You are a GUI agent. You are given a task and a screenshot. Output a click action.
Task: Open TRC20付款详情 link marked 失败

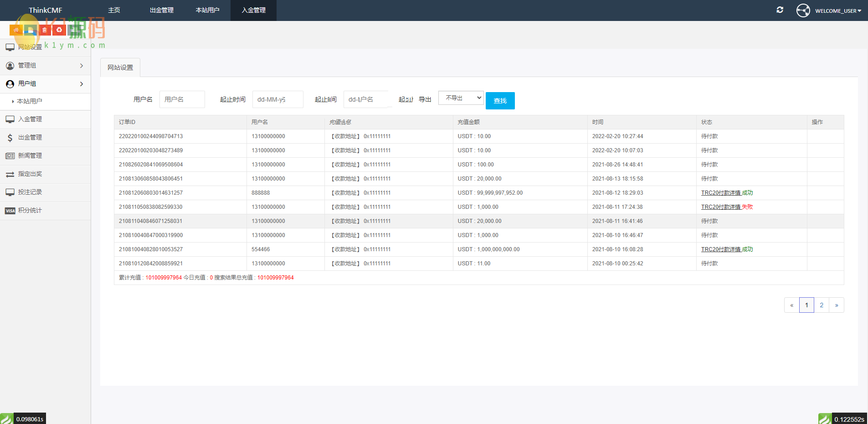tap(726, 207)
